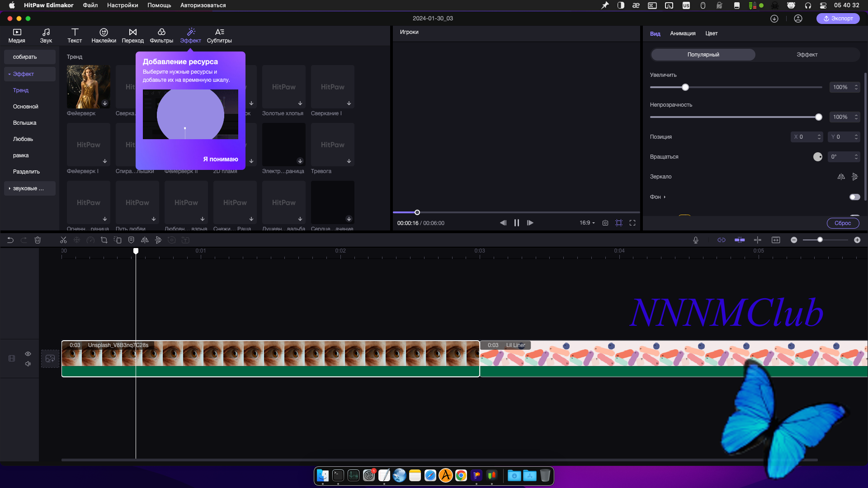Click the trash delete icon in timeline toolbar
The height and width of the screenshot is (488, 868).
pos(38,240)
